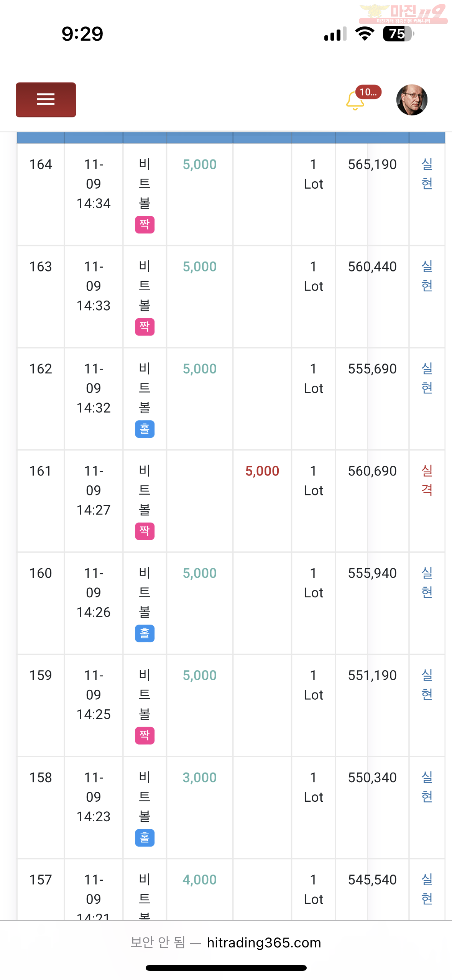452x980 pixels.
Task: Click the 실현 status in row 160
Action: click(x=427, y=583)
